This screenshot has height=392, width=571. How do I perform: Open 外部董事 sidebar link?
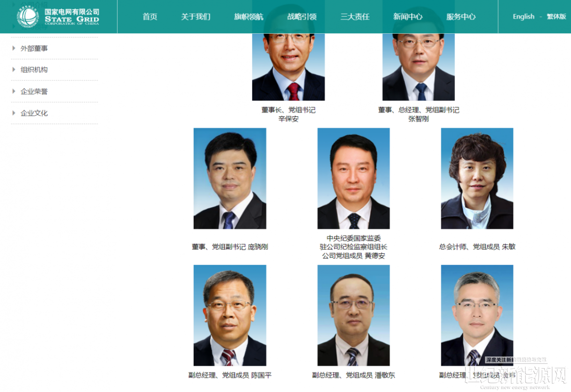click(34, 48)
